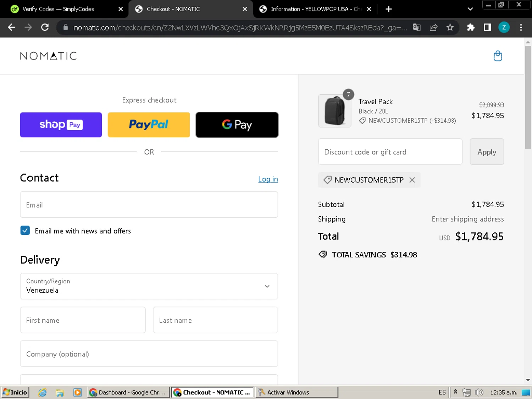
Task: Open Dashboard - Google Chrome taskbar item
Action: pos(128,392)
